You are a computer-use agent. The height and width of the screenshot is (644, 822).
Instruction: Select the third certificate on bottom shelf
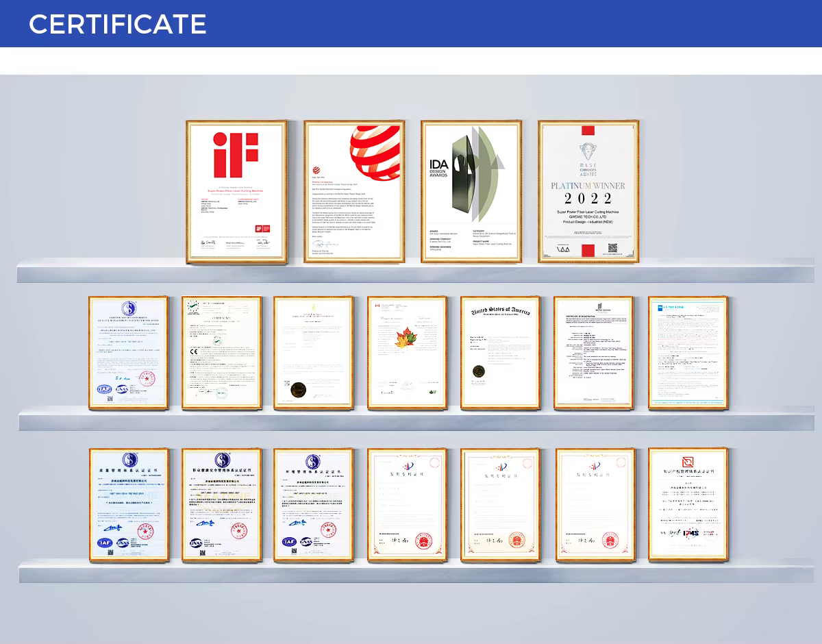tap(314, 506)
